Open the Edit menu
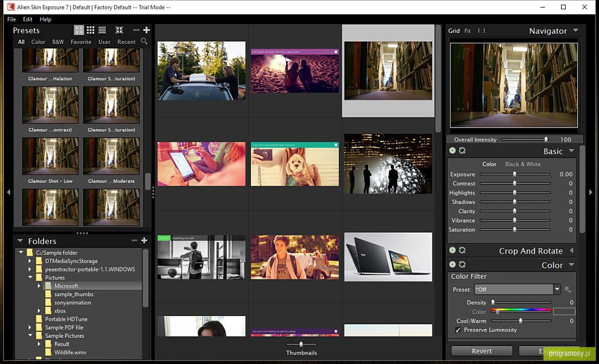 click(x=27, y=19)
